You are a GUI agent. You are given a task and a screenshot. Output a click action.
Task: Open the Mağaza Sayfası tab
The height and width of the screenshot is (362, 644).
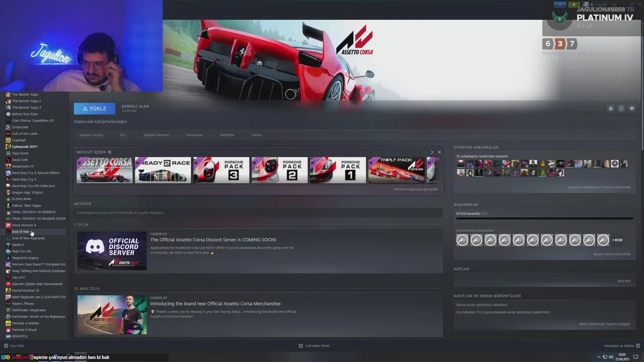pyautogui.click(x=91, y=135)
